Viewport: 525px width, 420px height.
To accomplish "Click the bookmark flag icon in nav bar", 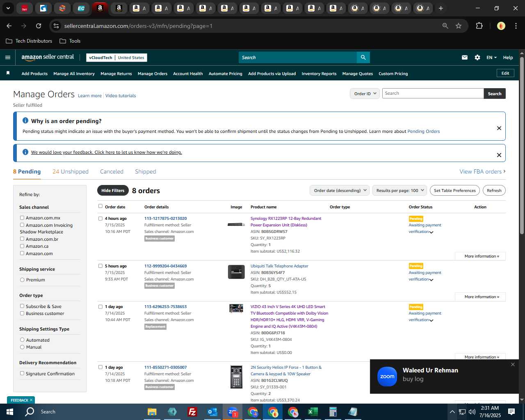I will click(8, 73).
